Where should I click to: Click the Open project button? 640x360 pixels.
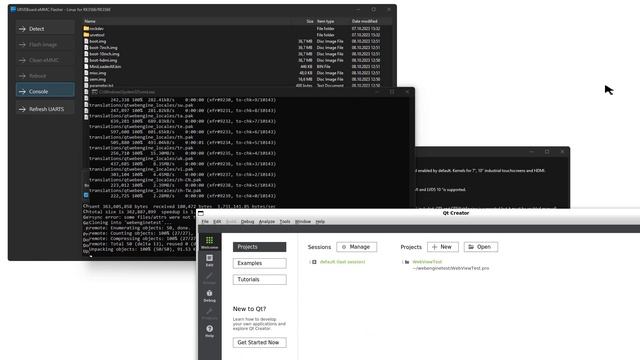(x=481, y=247)
